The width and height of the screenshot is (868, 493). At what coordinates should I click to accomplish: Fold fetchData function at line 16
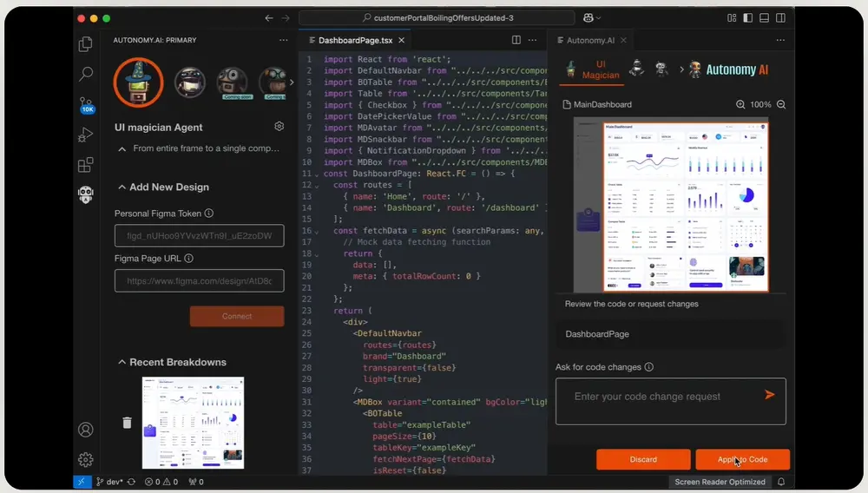coord(317,232)
